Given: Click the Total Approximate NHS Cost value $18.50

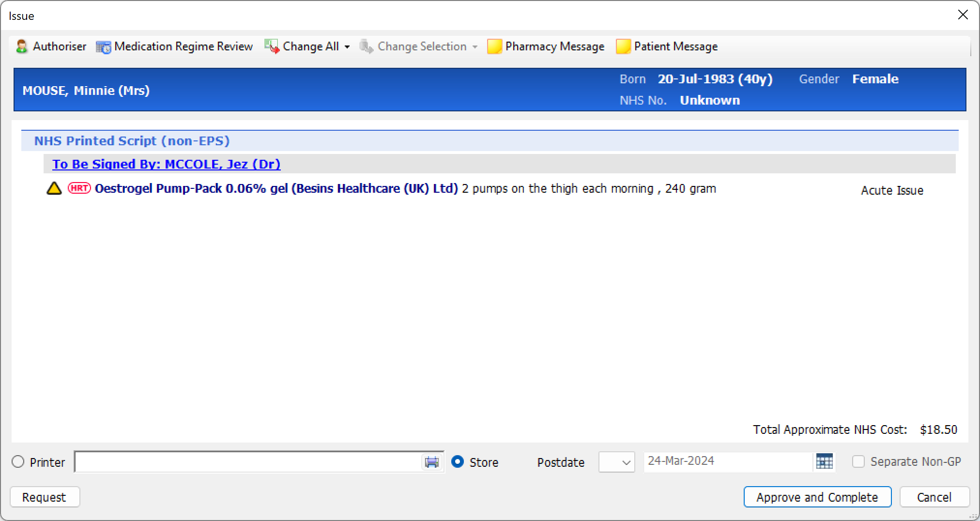Looking at the screenshot, I should 938,429.
